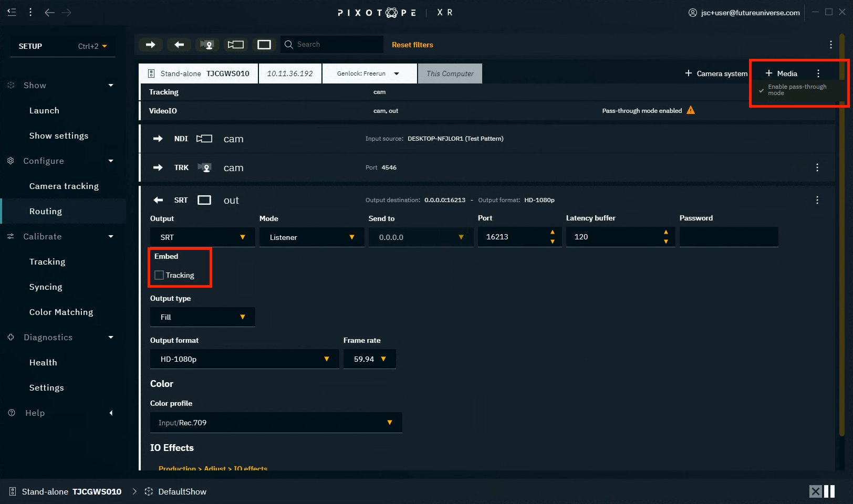The image size is (853, 504).
Task: Toggle Enable pass-through mode option
Action: click(x=796, y=90)
